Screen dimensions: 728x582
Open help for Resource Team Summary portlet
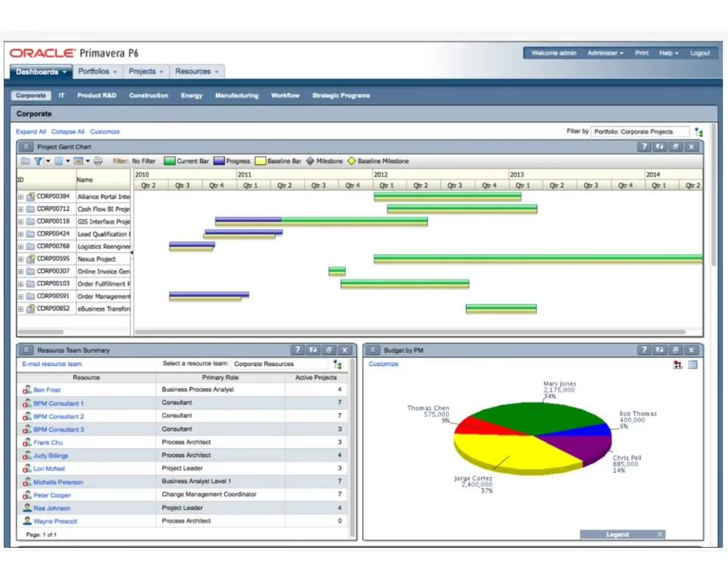297,350
